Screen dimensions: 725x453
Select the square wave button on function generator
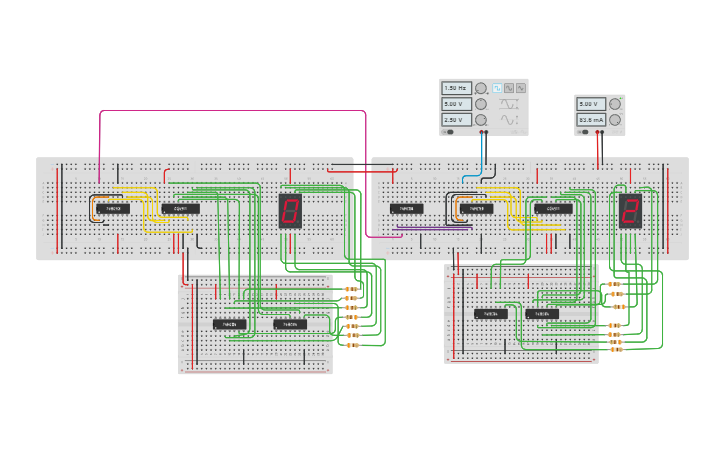(x=497, y=88)
